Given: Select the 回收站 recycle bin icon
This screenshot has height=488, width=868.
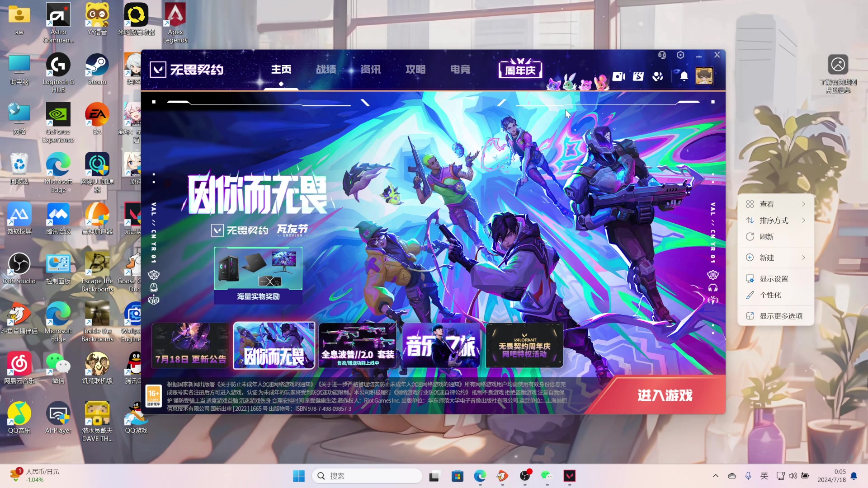Looking at the screenshot, I should click(19, 169).
